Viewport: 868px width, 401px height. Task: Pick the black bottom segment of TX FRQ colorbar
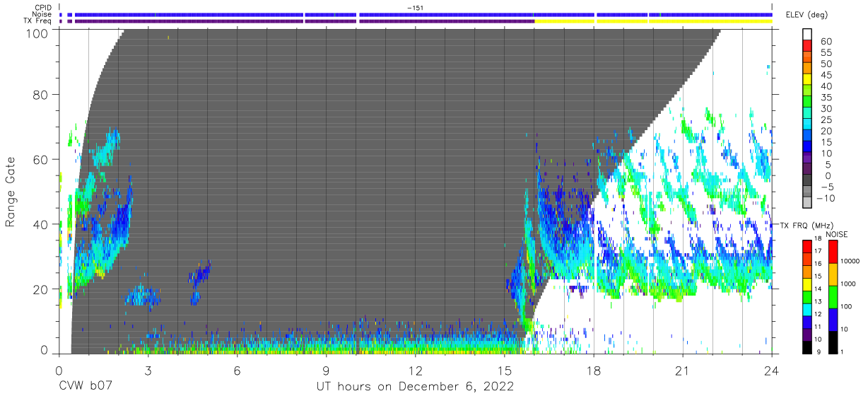coord(808,346)
